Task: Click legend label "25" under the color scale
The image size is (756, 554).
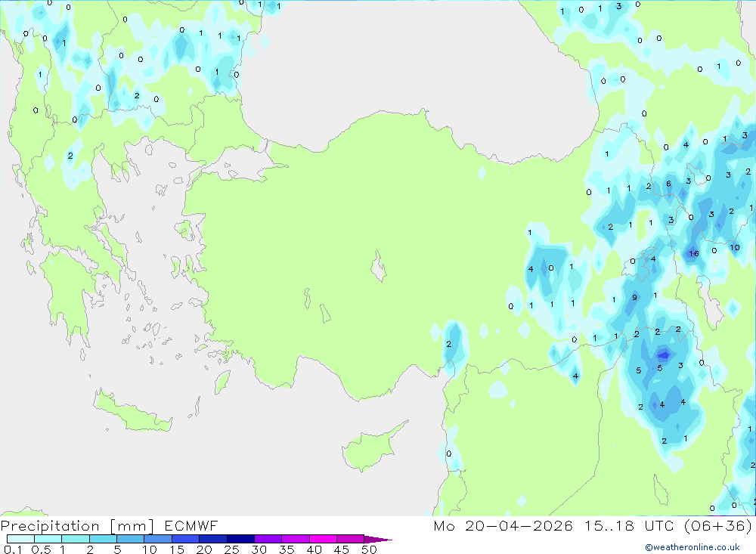Action: pyautogui.click(x=231, y=549)
